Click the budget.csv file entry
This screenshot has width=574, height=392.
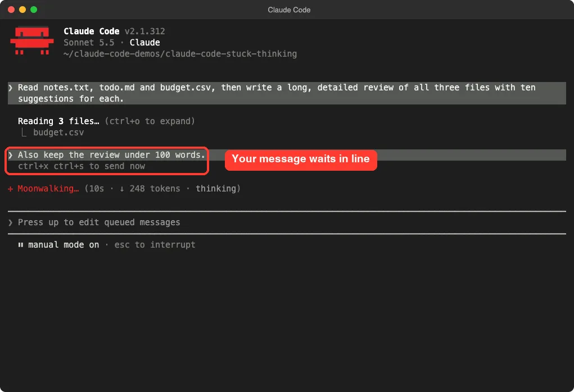click(x=58, y=133)
